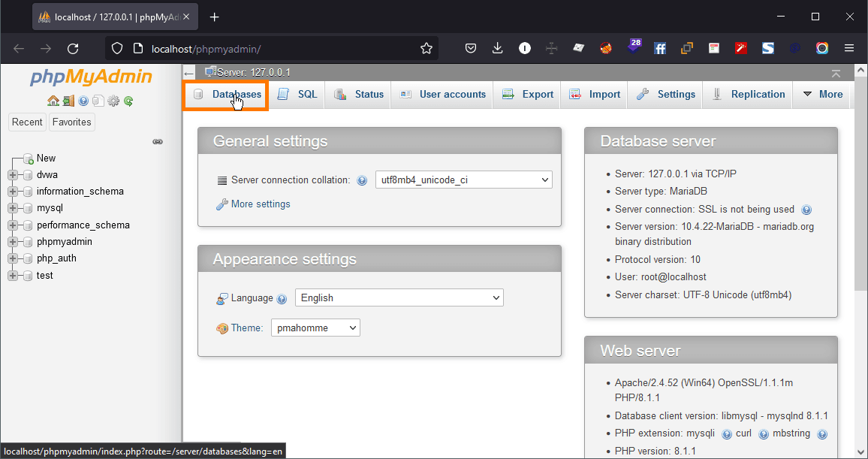This screenshot has height=459, width=868.
Task: Expand the test database node
Action: coord(12,276)
